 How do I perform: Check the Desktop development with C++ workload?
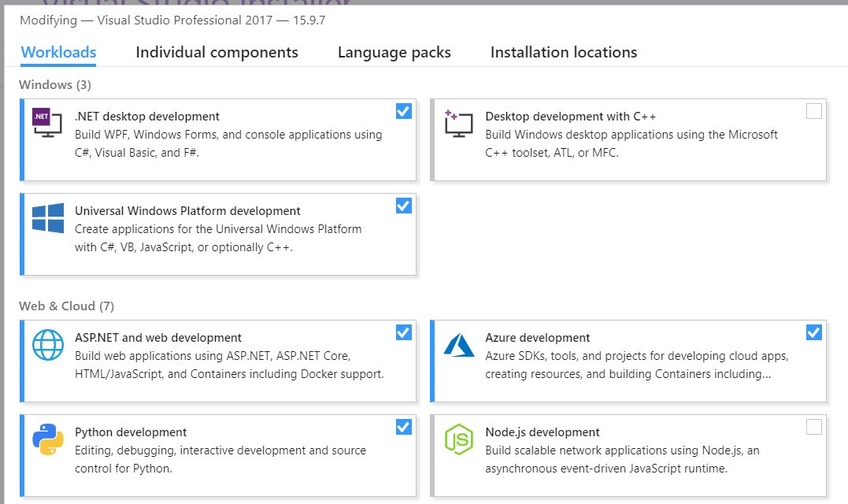(x=814, y=111)
